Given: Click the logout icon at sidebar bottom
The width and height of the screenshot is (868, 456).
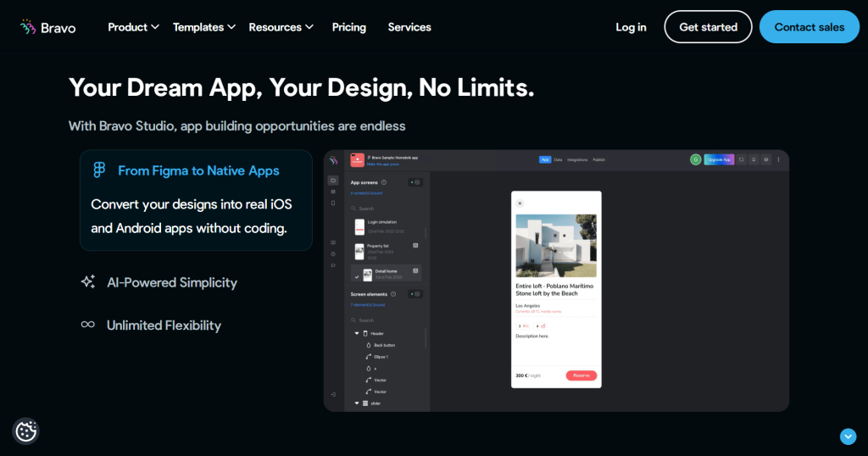Looking at the screenshot, I should (332, 395).
